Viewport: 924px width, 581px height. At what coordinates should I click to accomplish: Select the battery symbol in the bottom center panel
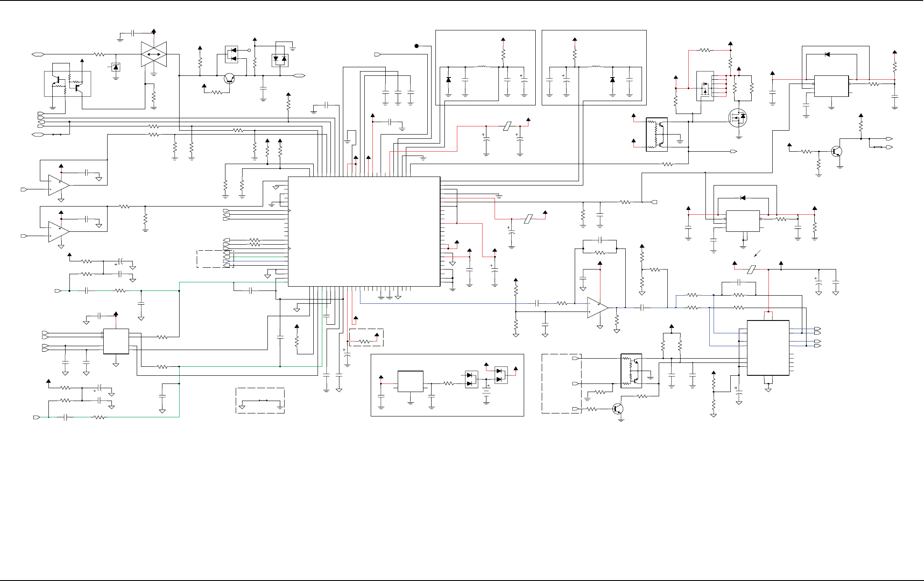[486, 392]
